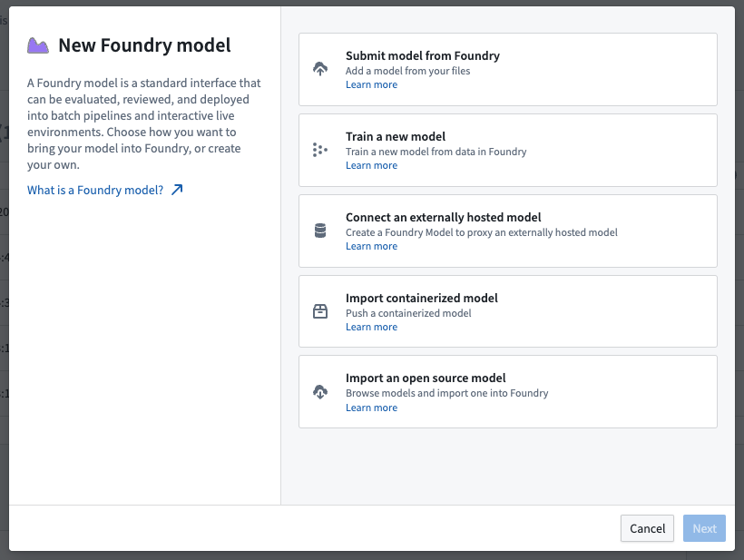This screenshot has width=744, height=560.
Task: Click 'Create a Foundry Model to proxy' description
Action: pos(481,232)
